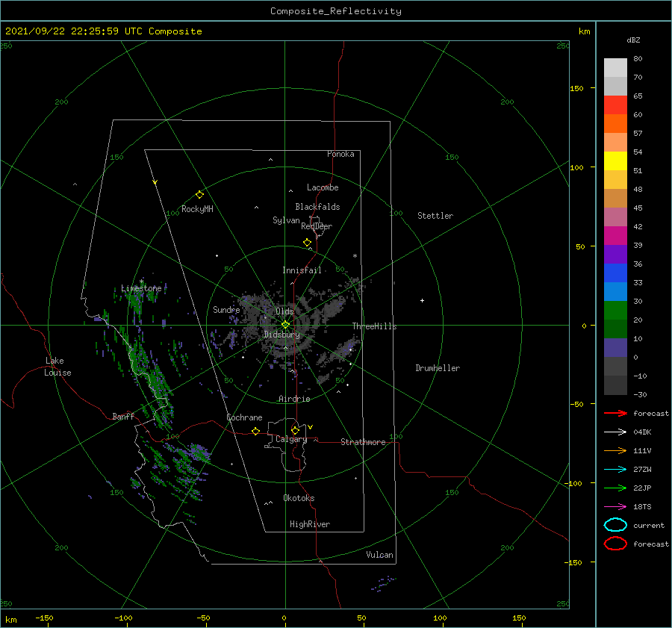Click the Sylvan label
Screen dimensions: 672x628
coord(286,220)
